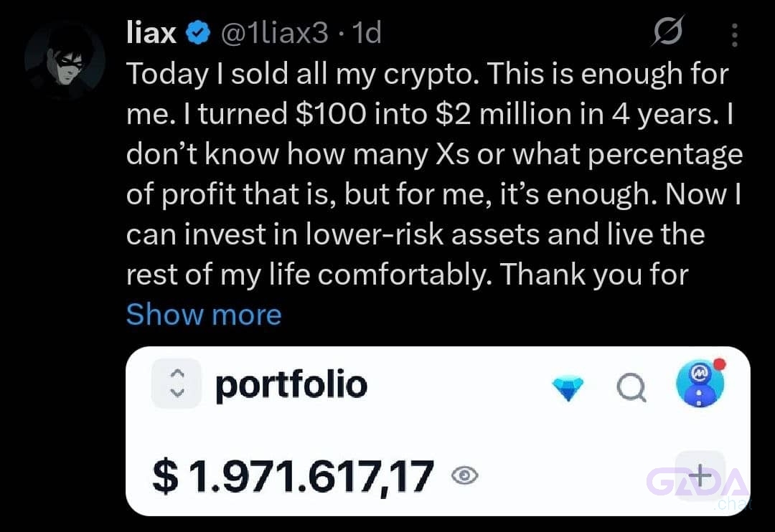This screenshot has width=775, height=532.
Task: Click the GADA.chat watermark logo
Action: tap(700, 487)
